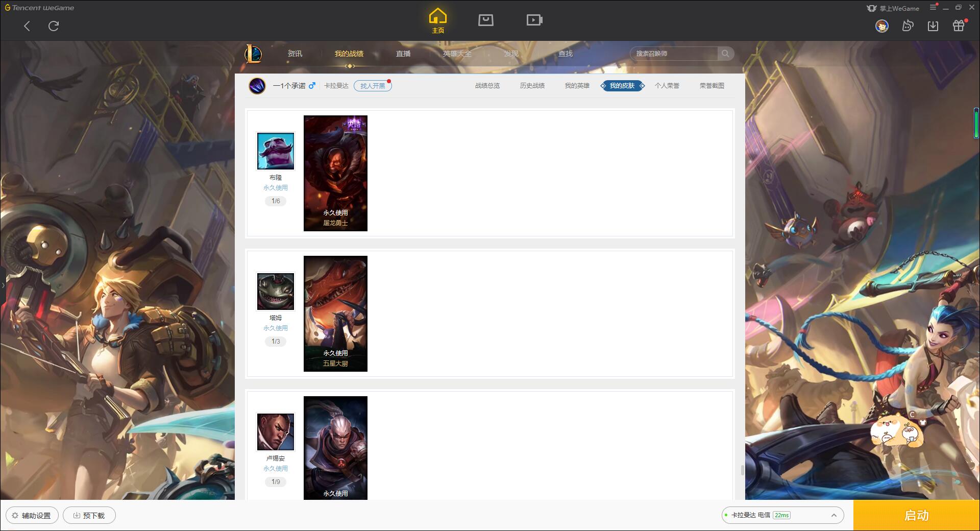The image size is (980, 531).
Task: Open the 主页 home tab
Action: pos(438,21)
